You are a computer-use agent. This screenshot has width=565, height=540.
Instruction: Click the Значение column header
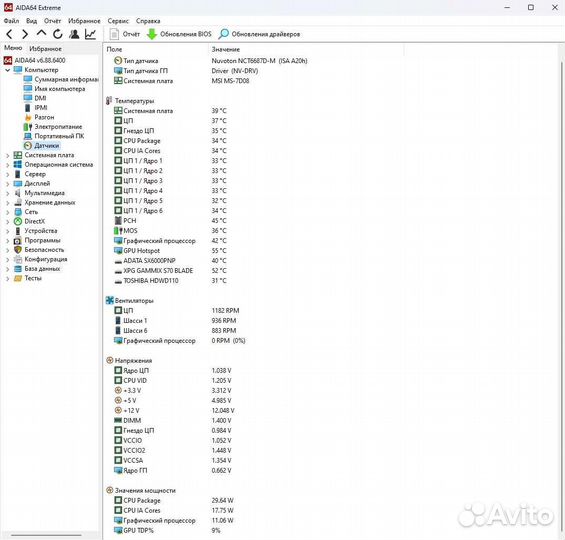pos(226,49)
